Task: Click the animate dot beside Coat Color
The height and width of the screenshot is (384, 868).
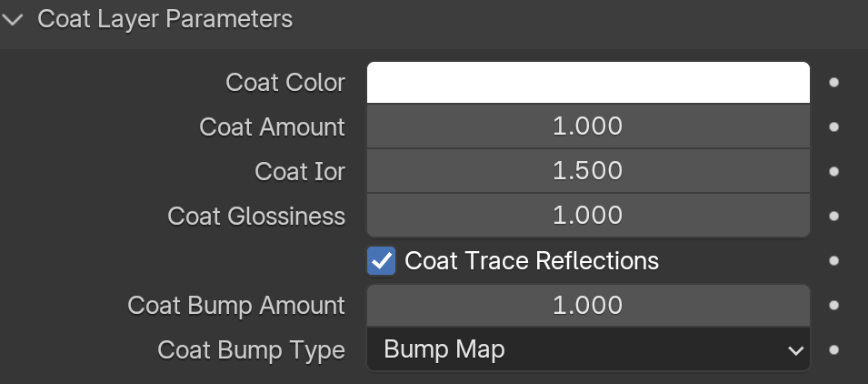Action: coord(834,83)
